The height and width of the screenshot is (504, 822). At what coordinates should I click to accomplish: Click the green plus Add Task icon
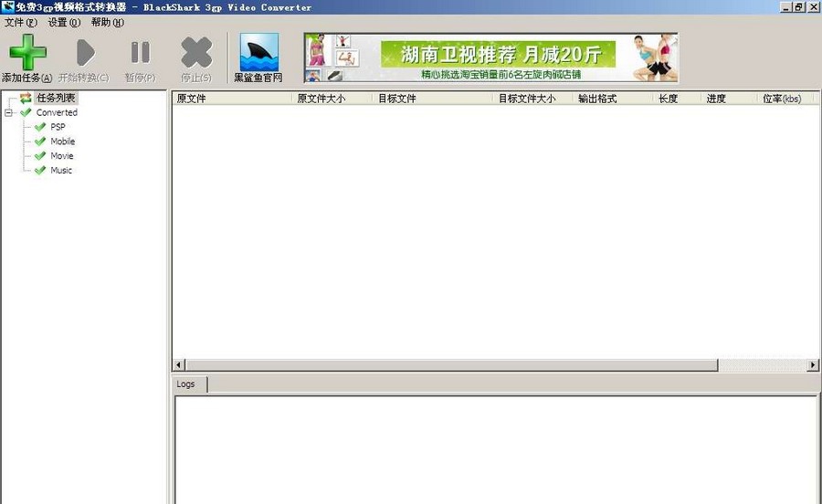click(x=27, y=52)
